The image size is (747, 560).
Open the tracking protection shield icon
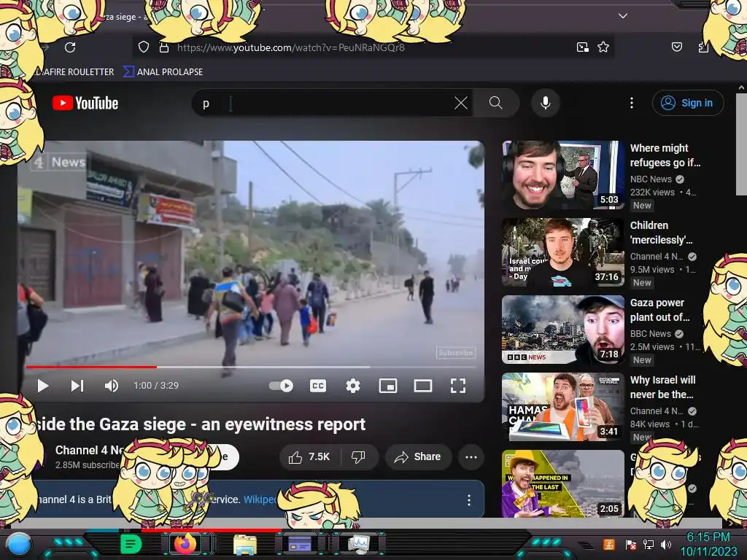click(x=144, y=47)
